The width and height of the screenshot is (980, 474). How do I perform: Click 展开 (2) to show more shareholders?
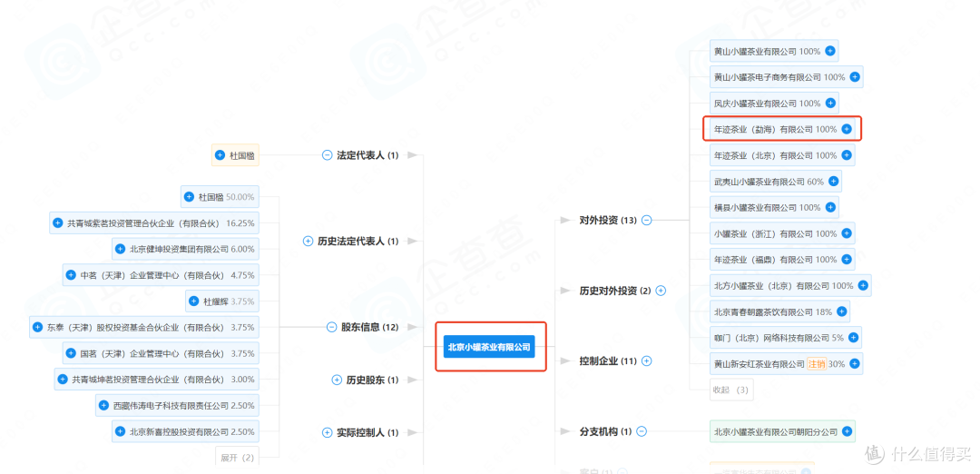238,458
